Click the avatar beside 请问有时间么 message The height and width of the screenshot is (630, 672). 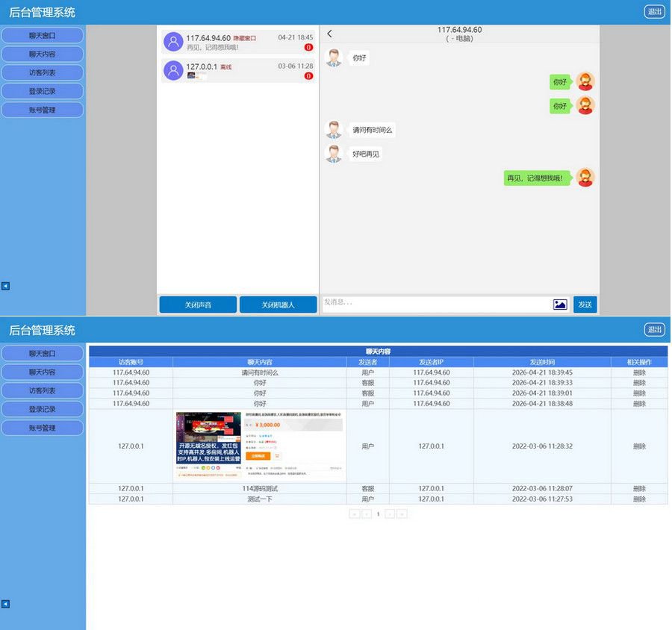click(x=334, y=129)
